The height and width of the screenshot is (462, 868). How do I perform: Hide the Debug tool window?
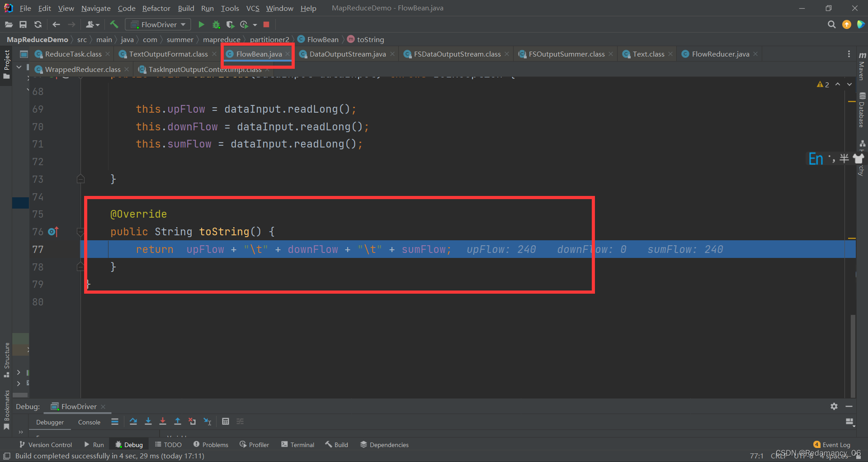[x=849, y=406]
